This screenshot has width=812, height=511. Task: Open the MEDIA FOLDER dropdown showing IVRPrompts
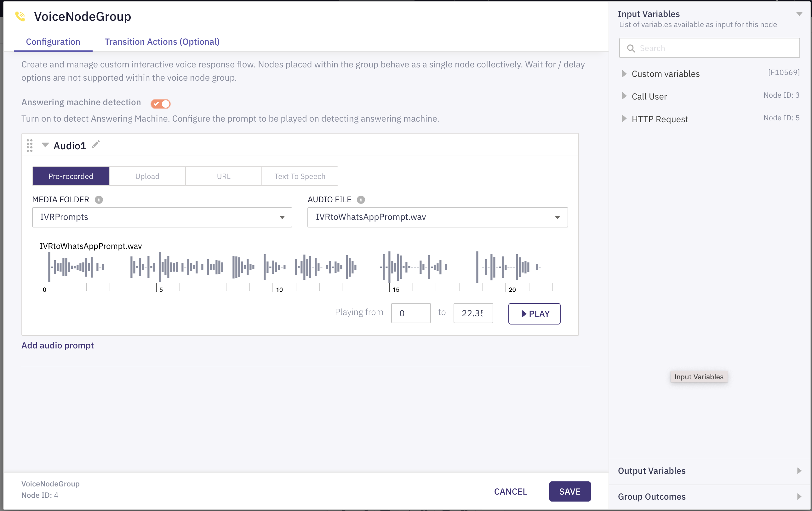(162, 217)
